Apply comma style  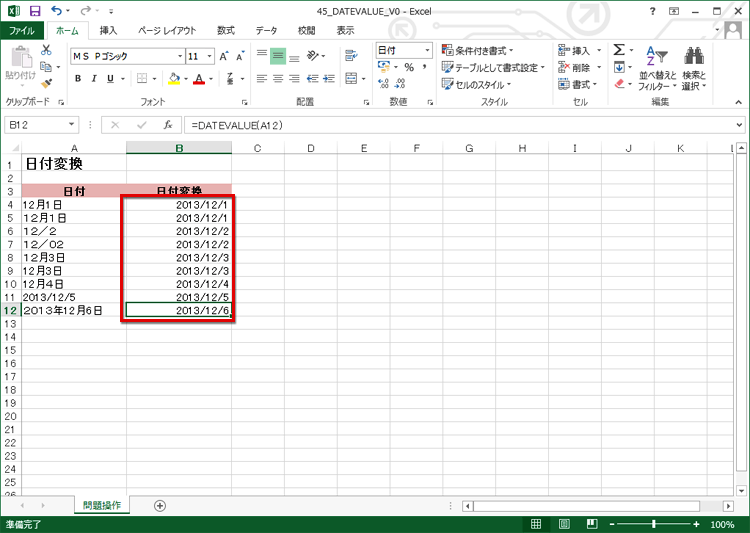(x=424, y=67)
